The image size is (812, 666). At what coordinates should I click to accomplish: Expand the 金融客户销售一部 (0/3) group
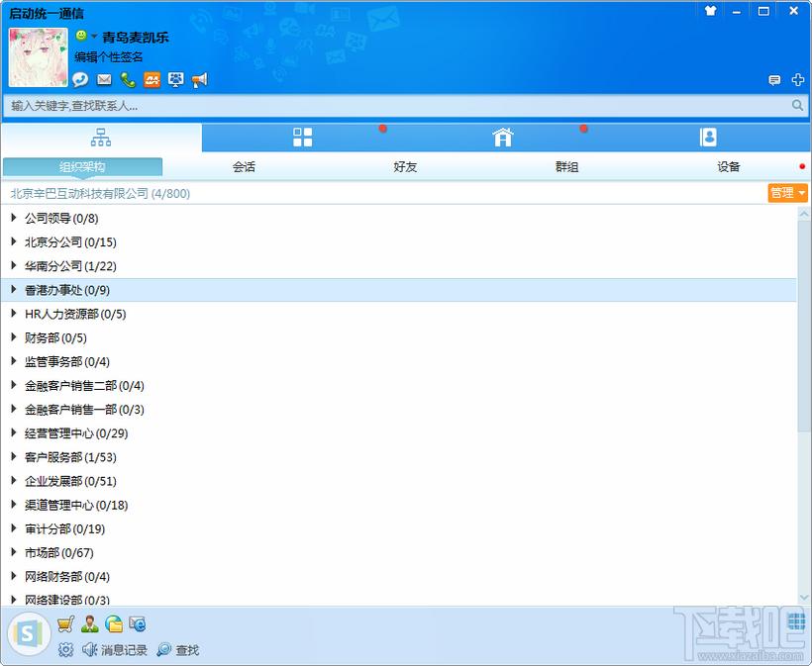point(14,409)
